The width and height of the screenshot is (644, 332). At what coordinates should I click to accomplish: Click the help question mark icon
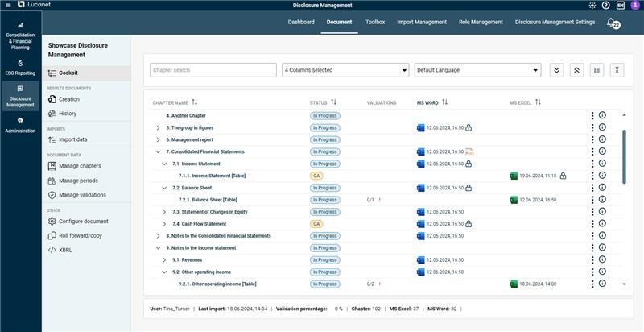pyautogui.click(x=605, y=6)
